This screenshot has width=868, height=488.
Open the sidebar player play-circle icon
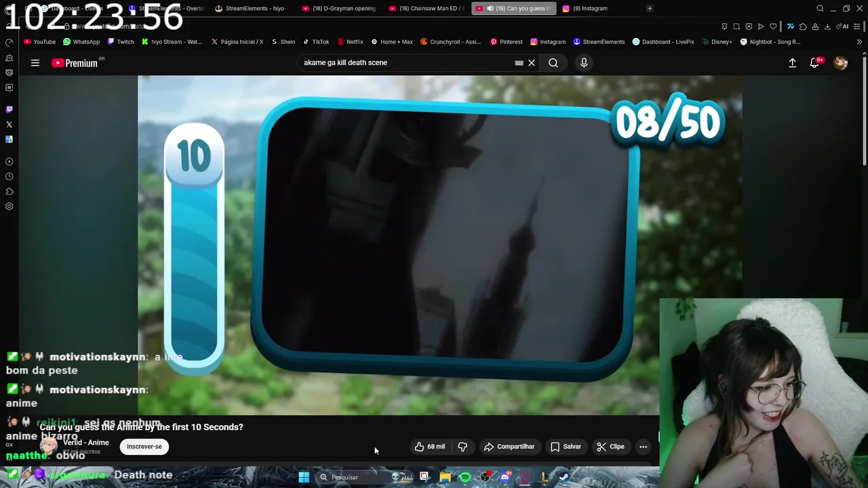pyautogui.click(x=9, y=161)
